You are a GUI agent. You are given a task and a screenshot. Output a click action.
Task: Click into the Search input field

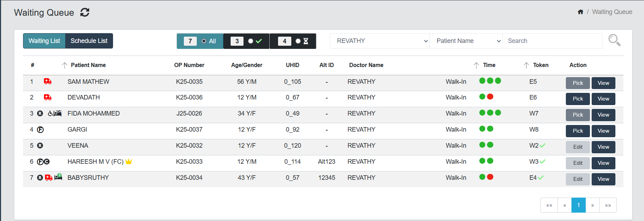(552, 41)
